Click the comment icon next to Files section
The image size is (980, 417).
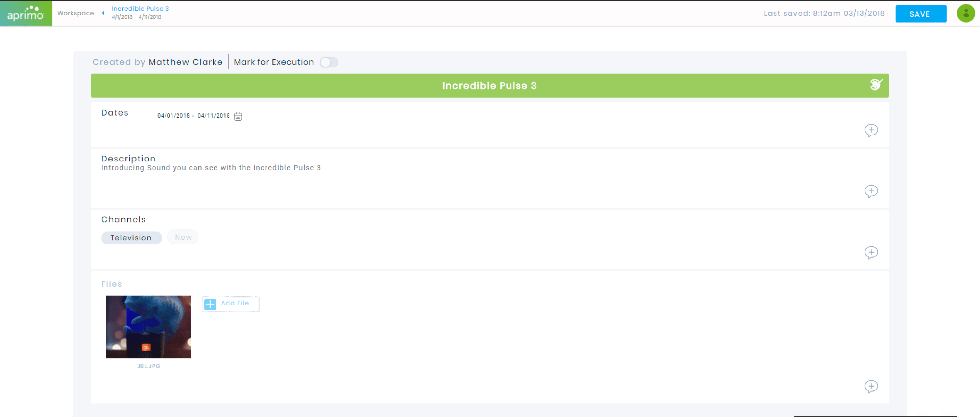(871, 386)
